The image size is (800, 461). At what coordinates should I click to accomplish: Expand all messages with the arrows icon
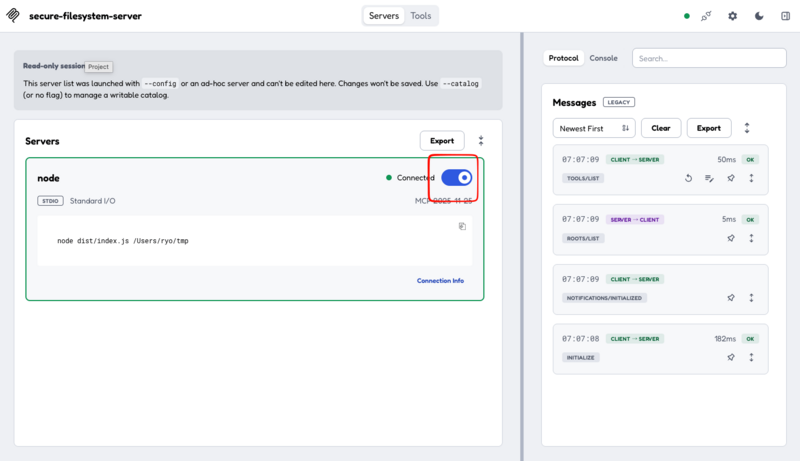coord(747,128)
